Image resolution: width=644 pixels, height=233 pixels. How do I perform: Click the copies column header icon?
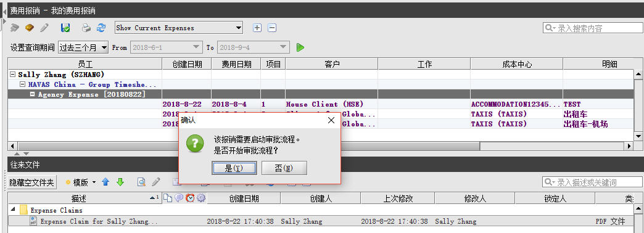pos(168,198)
